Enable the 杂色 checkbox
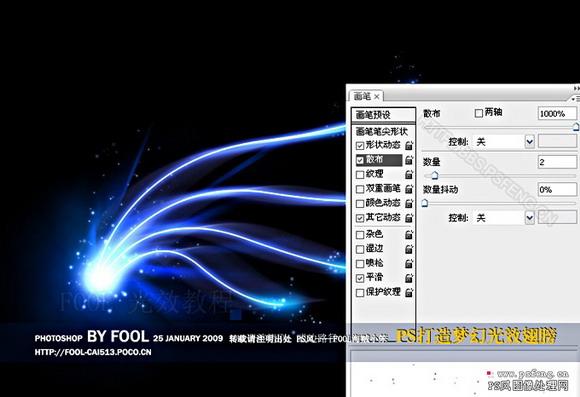580x397 pixels. (360, 235)
